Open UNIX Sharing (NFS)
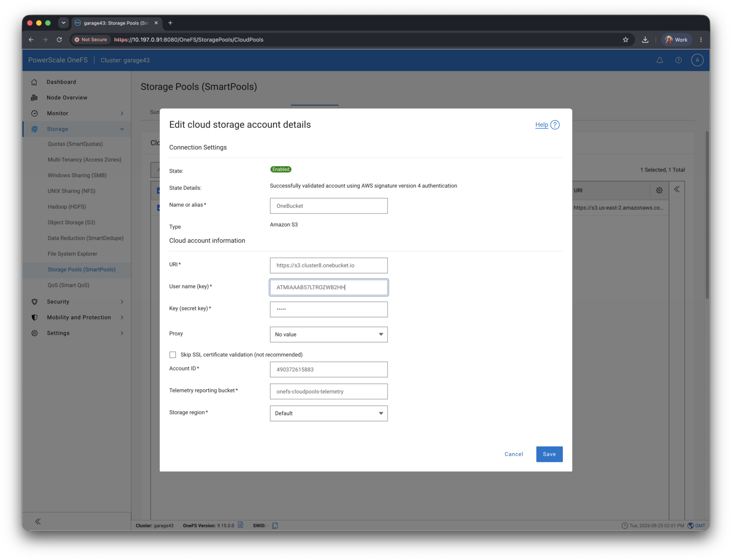732x560 pixels. (x=71, y=191)
